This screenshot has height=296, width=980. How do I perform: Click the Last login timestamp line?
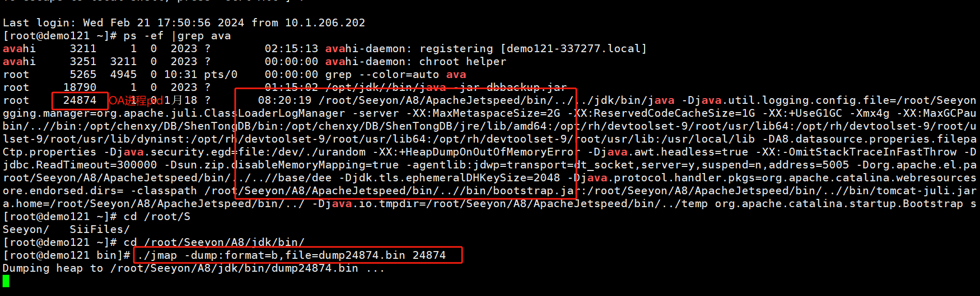[183, 23]
